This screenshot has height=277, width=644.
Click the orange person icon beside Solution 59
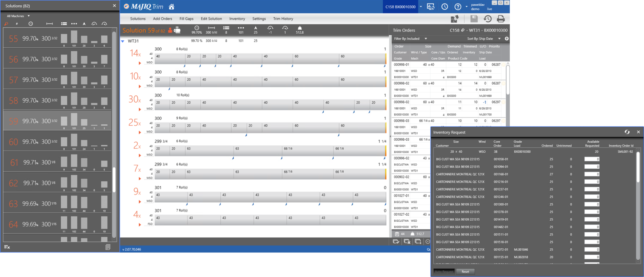170,30
